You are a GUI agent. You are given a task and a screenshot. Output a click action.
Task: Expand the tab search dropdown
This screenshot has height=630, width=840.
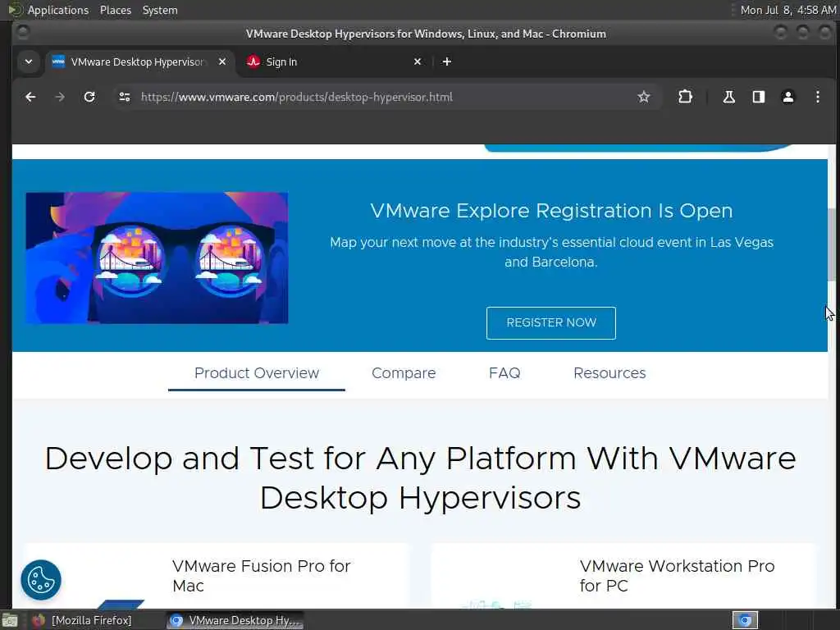coord(29,62)
